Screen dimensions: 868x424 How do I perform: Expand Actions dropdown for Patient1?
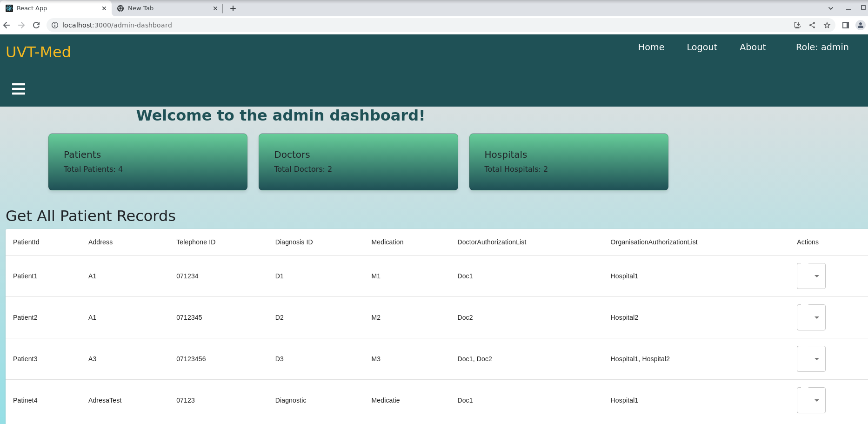tap(811, 276)
